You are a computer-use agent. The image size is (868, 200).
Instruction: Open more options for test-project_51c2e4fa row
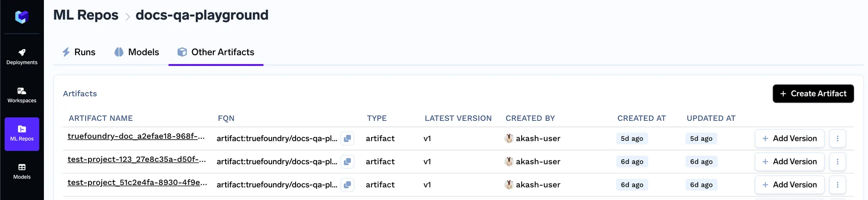coord(837,184)
